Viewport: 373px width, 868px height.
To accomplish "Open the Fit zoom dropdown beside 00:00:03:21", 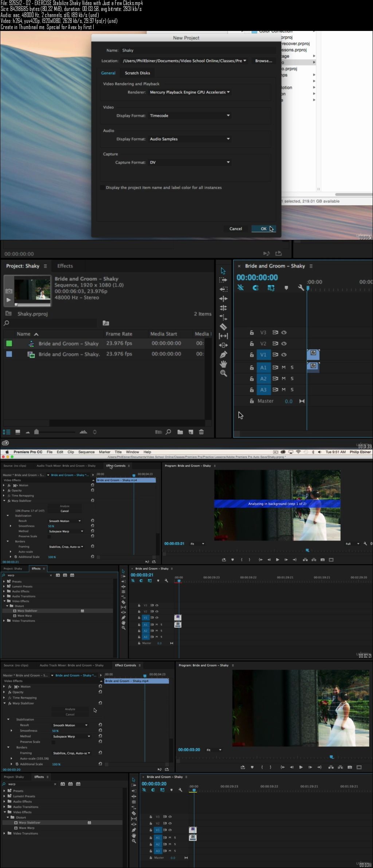I will coord(197,544).
